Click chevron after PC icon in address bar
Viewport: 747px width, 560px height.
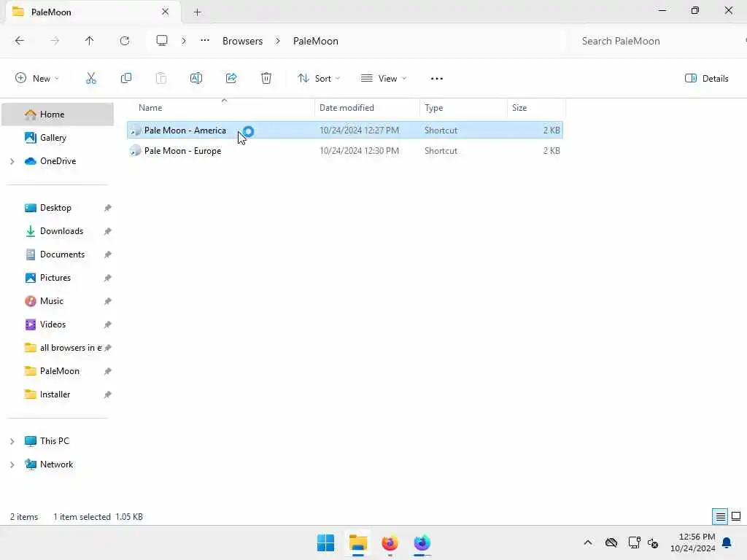point(184,41)
